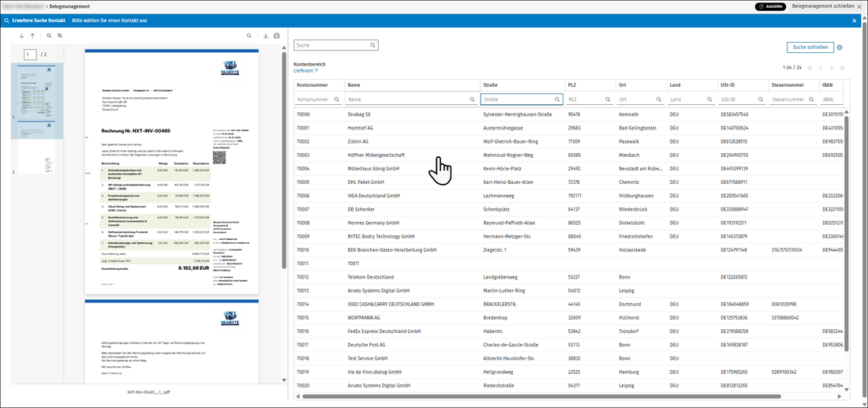Click the Suche schließen button

[x=810, y=47]
